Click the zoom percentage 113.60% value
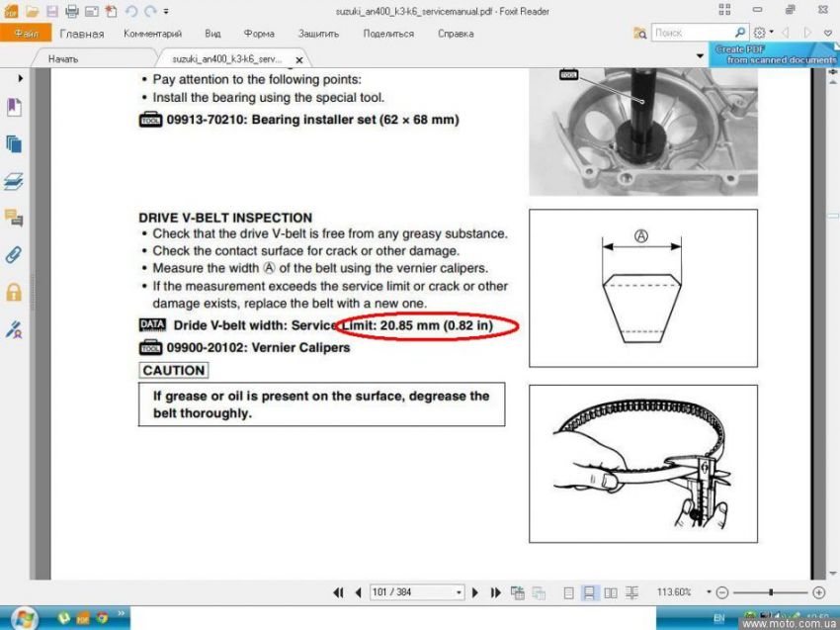840x630 pixels. 674,592
